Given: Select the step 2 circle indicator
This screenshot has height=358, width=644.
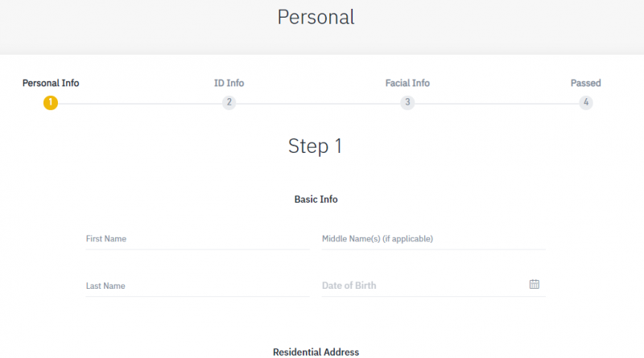Looking at the screenshot, I should [229, 102].
